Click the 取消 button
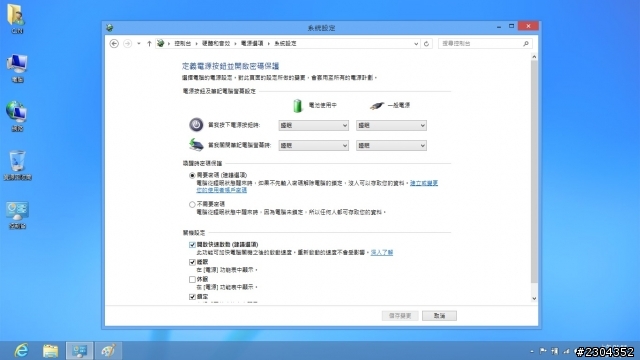 pyautogui.click(x=439, y=316)
